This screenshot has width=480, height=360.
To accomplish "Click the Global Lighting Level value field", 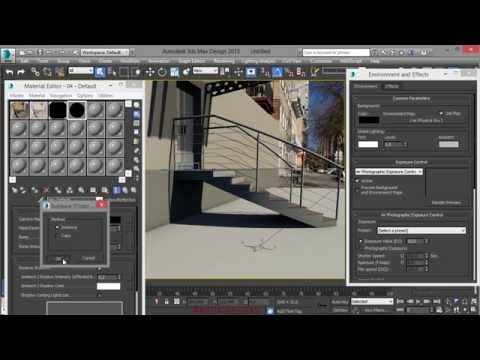I will point(393,145).
